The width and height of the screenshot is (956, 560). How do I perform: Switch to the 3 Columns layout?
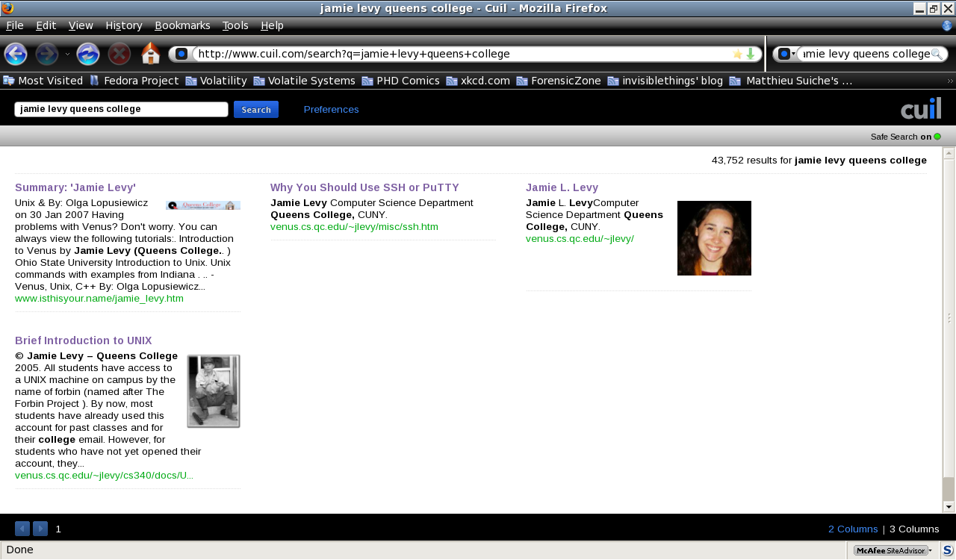point(914,529)
